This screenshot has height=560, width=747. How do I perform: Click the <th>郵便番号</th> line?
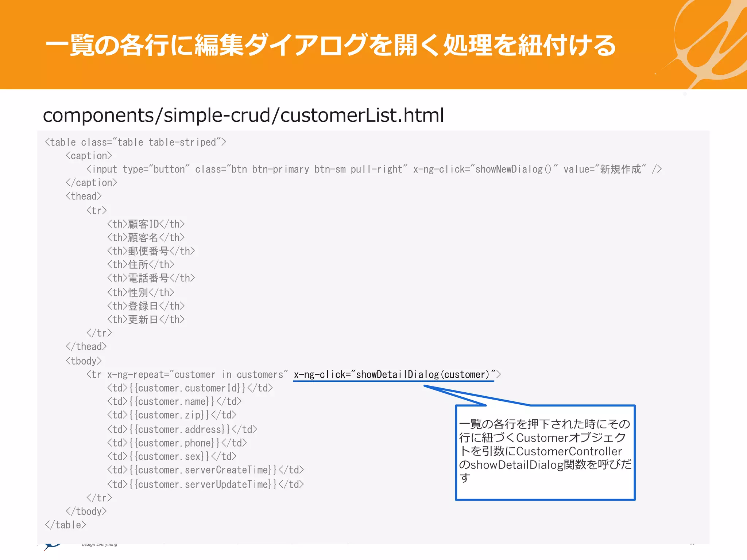[151, 251]
